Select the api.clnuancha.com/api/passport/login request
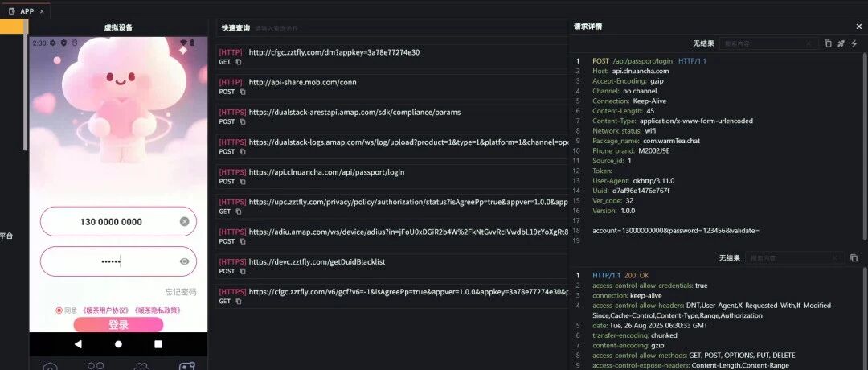This screenshot has width=868, height=370. point(392,177)
